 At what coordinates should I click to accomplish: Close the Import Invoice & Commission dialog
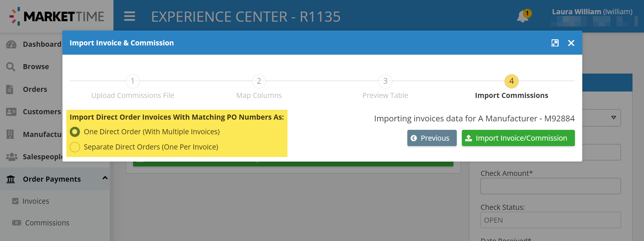[x=571, y=43]
